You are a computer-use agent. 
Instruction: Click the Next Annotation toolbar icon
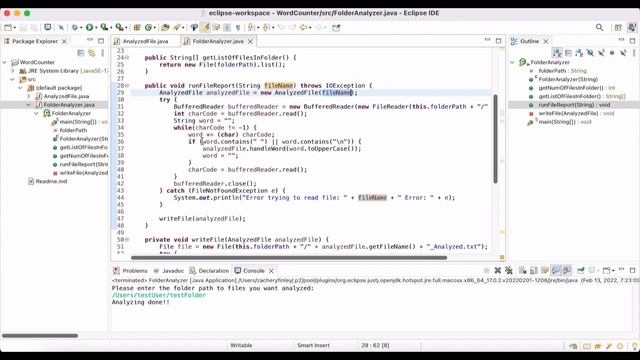tap(251, 27)
